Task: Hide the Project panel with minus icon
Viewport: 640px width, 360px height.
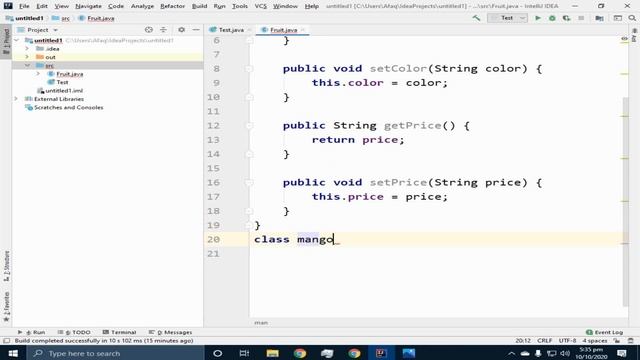Action: [x=196, y=30]
